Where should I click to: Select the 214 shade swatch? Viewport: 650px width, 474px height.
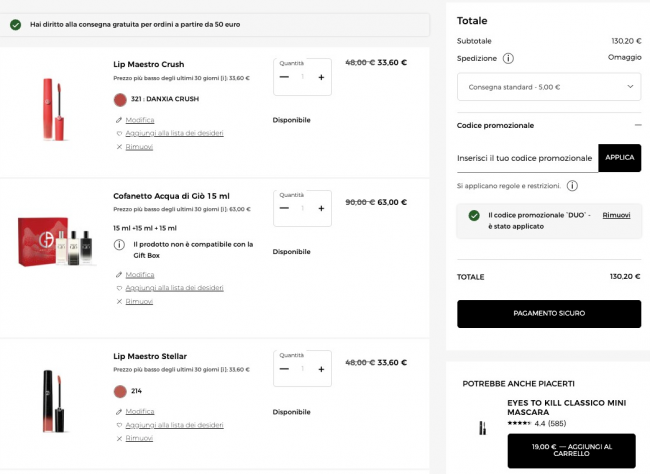pos(120,391)
